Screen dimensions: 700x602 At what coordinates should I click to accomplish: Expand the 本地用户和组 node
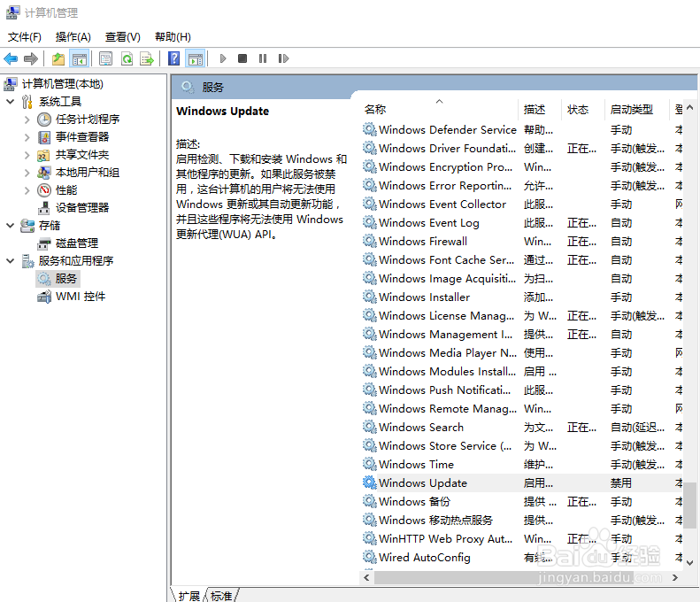27,173
